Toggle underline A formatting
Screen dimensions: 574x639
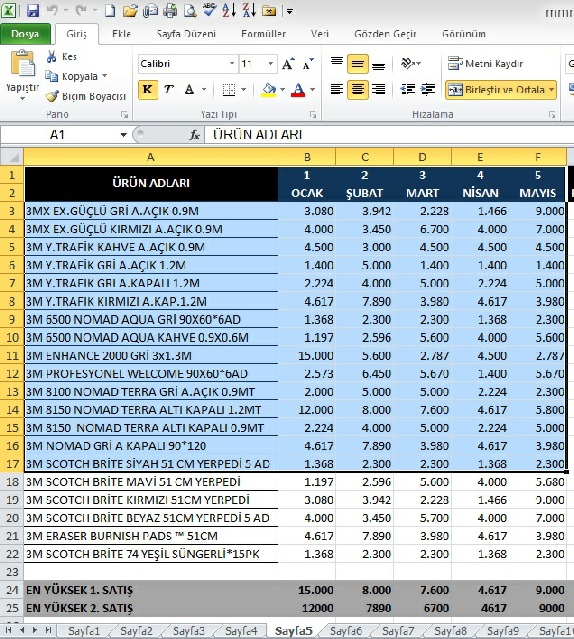pyautogui.click(x=189, y=89)
